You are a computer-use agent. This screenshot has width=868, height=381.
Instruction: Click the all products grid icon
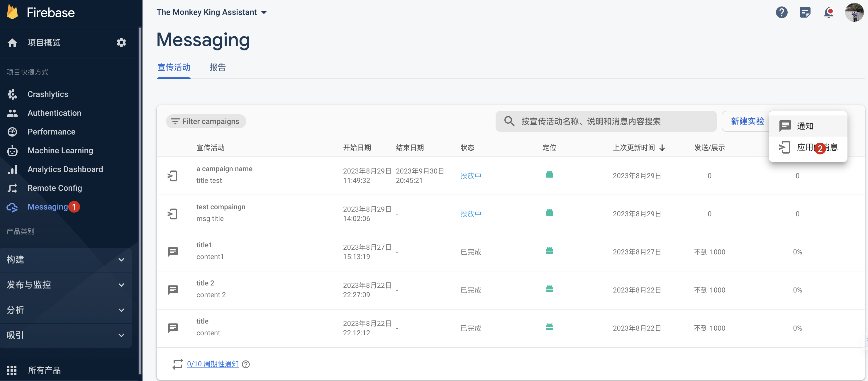point(12,370)
